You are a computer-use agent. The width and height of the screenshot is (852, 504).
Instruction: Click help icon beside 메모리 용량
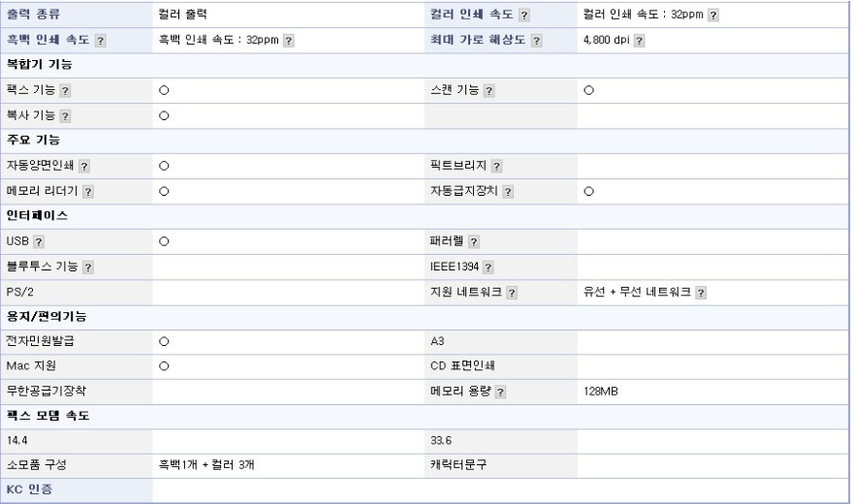501,391
